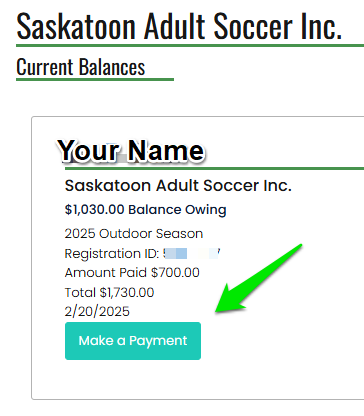
Task: Click the word Payment on the teal button
Action: [x=158, y=341]
